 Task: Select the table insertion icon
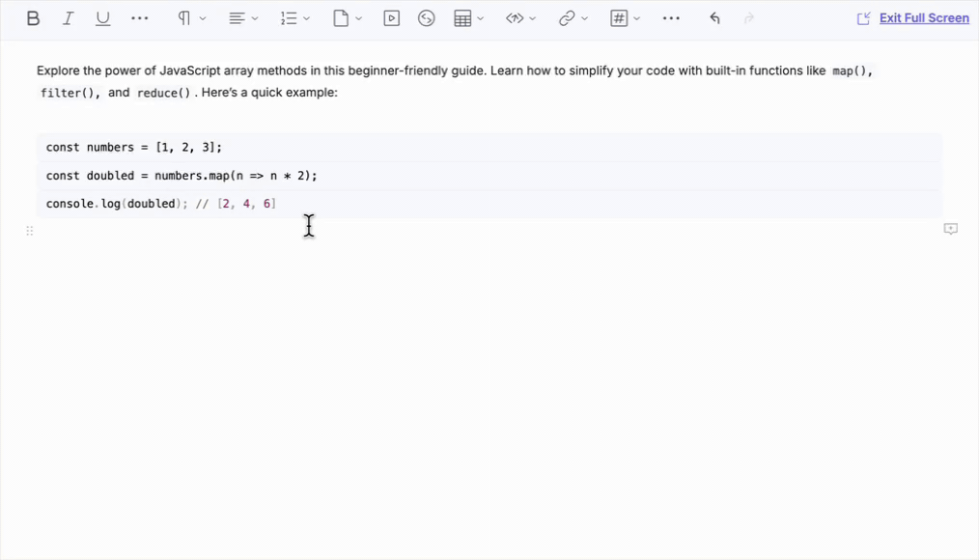462,17
